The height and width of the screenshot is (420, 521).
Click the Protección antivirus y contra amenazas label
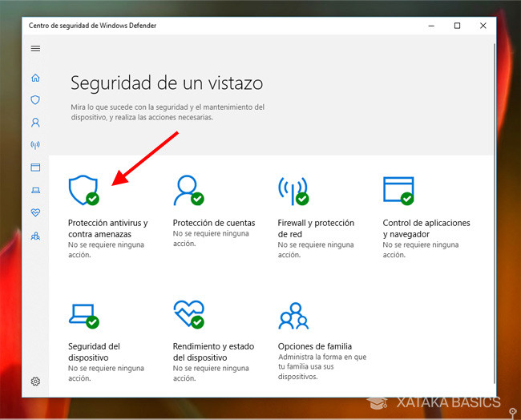pyautogui.click(x=107, y=228)
